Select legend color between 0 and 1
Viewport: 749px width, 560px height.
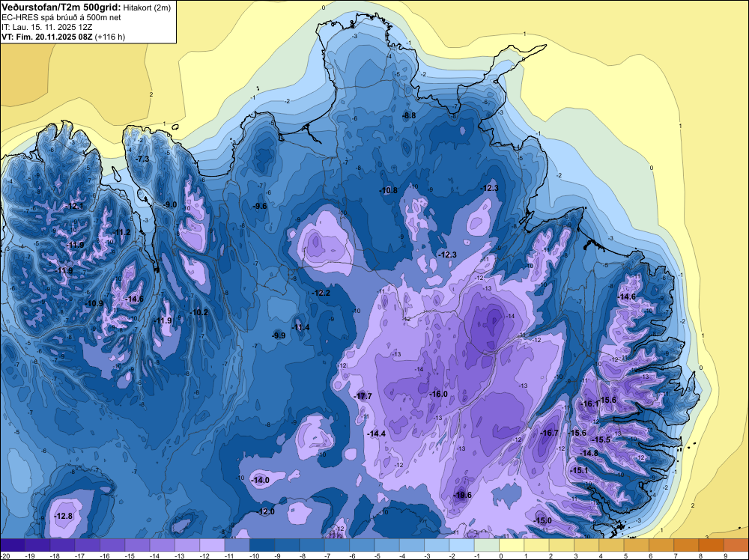[x=512, y=545]
